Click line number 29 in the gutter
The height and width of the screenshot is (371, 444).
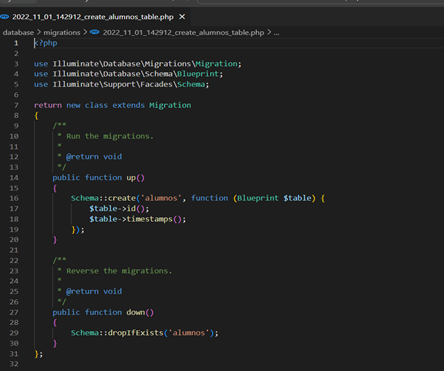[14, 333]
